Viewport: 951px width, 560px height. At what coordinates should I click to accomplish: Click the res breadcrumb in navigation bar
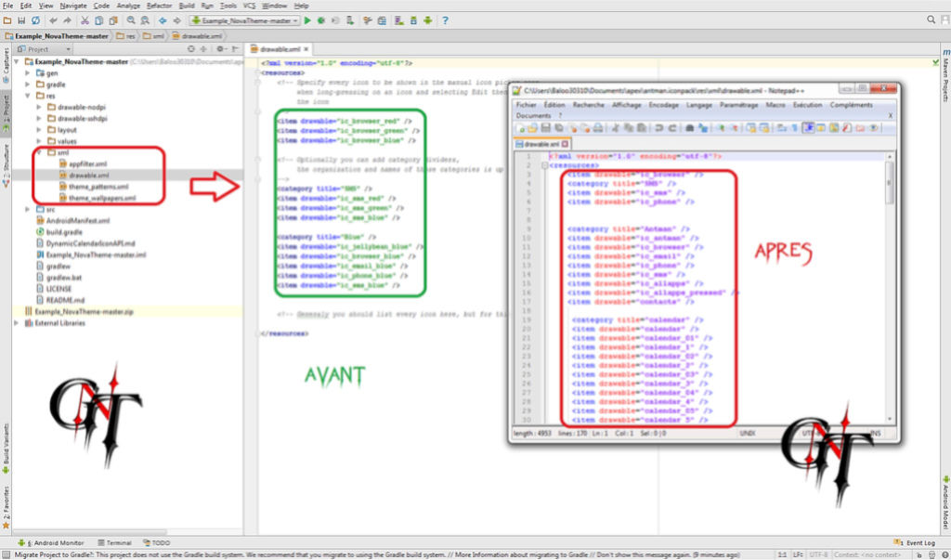pos(126,36)
